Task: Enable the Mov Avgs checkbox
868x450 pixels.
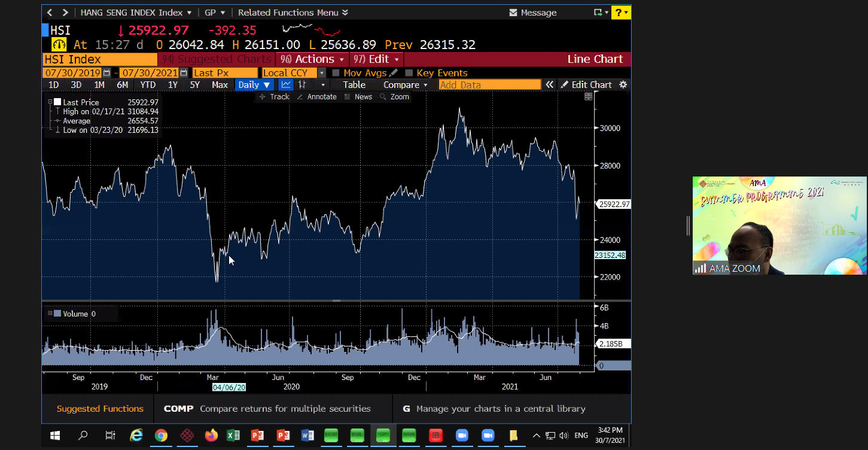Action: point(336,73)
